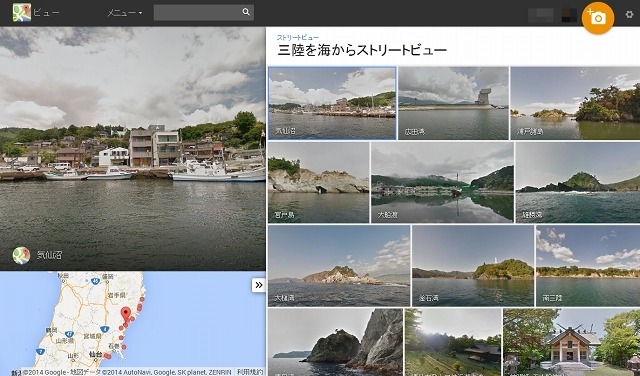
Task: Click the round Maps author icon beside 気仙沼
Action: [21, 256]
